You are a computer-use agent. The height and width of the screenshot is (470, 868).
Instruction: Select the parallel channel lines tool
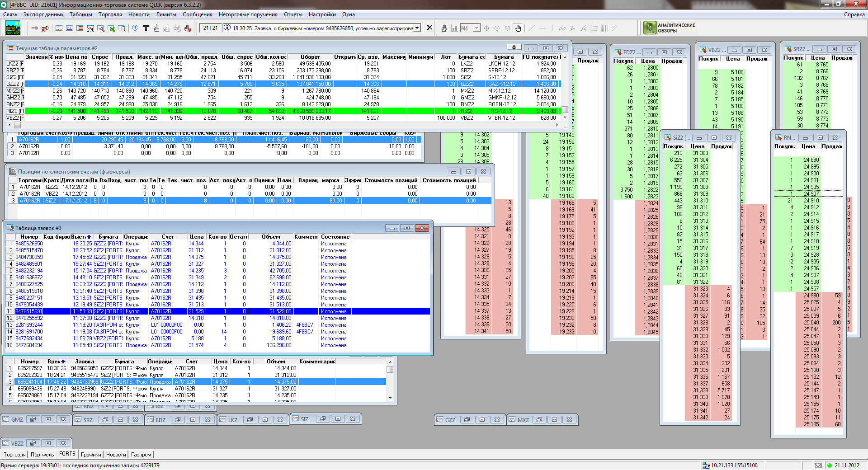(614, 28)
